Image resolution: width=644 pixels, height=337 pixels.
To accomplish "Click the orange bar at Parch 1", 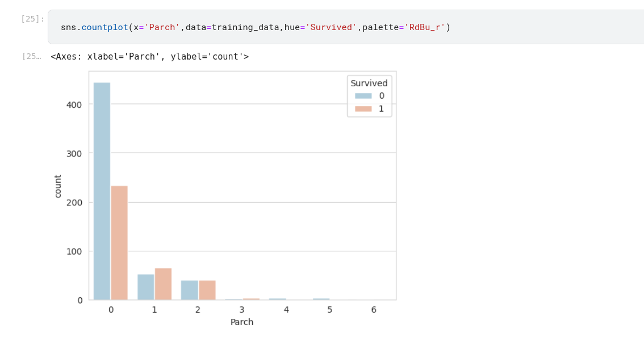I will coord(163,284).
